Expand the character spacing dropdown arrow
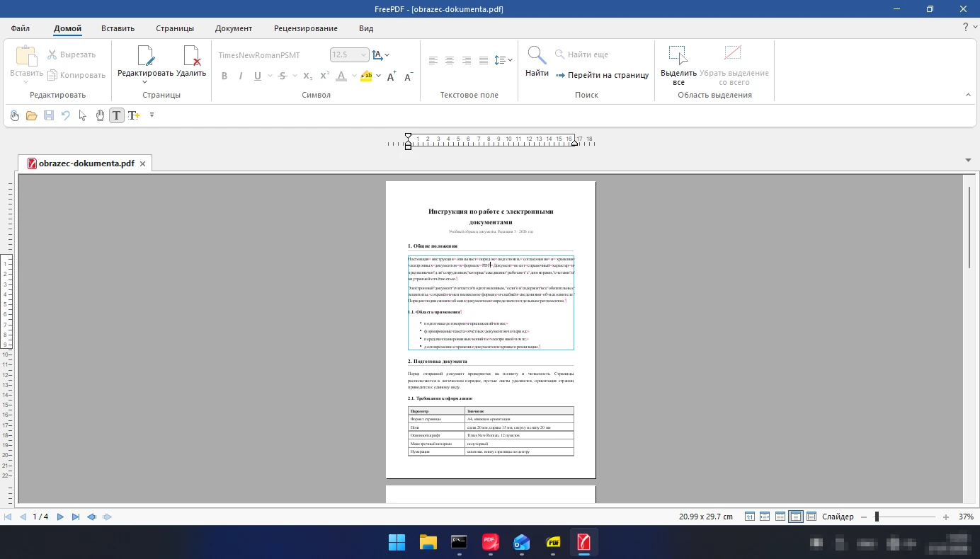 click(x=387, y=55)
